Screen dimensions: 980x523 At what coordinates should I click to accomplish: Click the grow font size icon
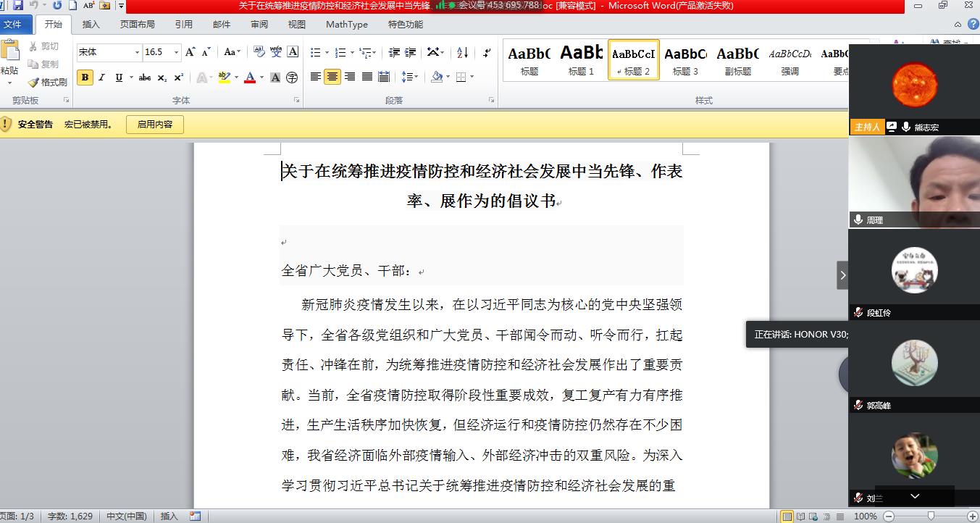[190, 52]
